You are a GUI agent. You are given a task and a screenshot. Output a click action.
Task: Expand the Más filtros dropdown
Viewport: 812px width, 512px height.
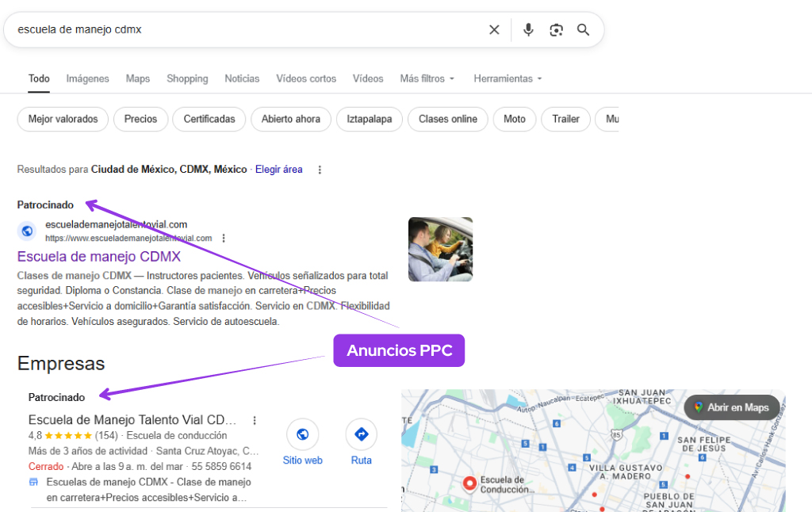tap(427, 78)
